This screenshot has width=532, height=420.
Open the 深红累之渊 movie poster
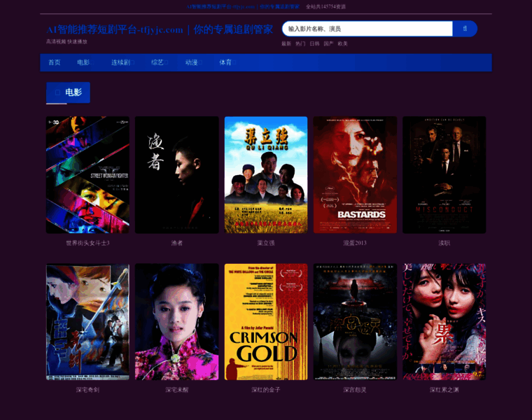pyautogui.click(x=444, y=322)
